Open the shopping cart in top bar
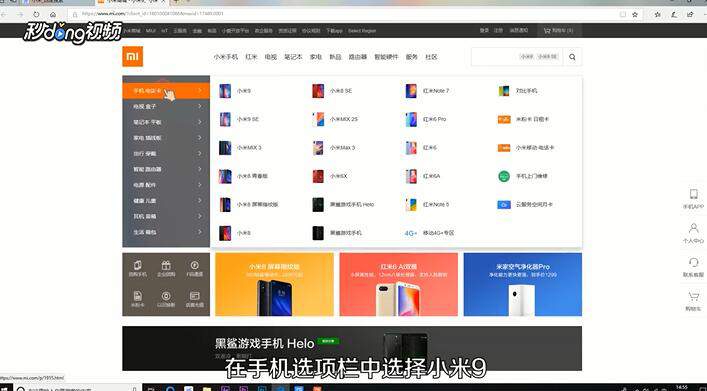 coord(559,31)
